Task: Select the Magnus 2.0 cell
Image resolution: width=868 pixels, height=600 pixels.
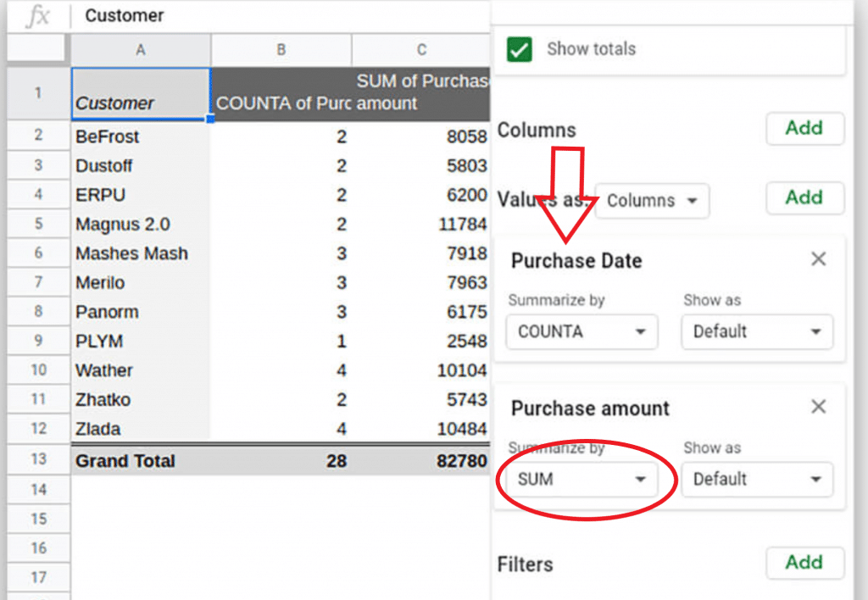Action: pyautogui.click(x=141, y=225)
